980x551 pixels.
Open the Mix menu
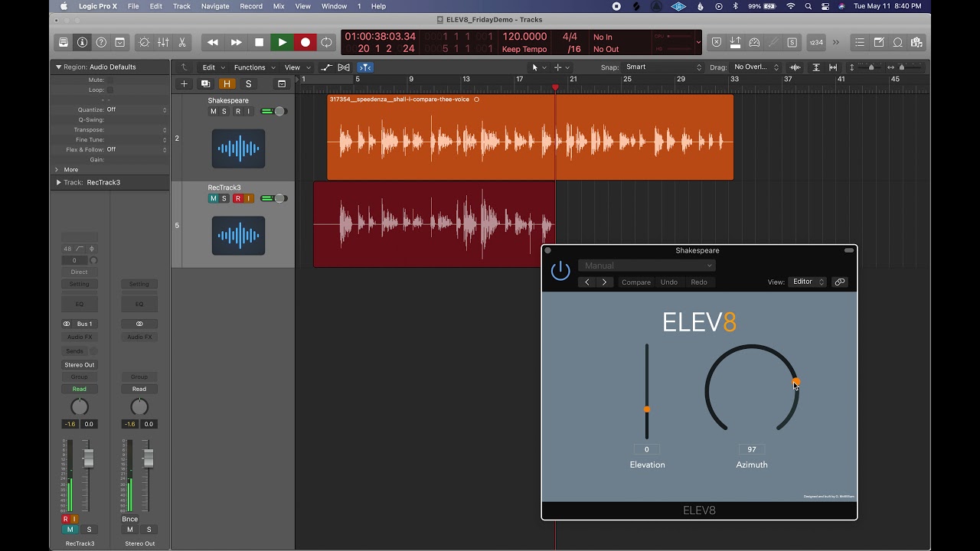(279, 6)
